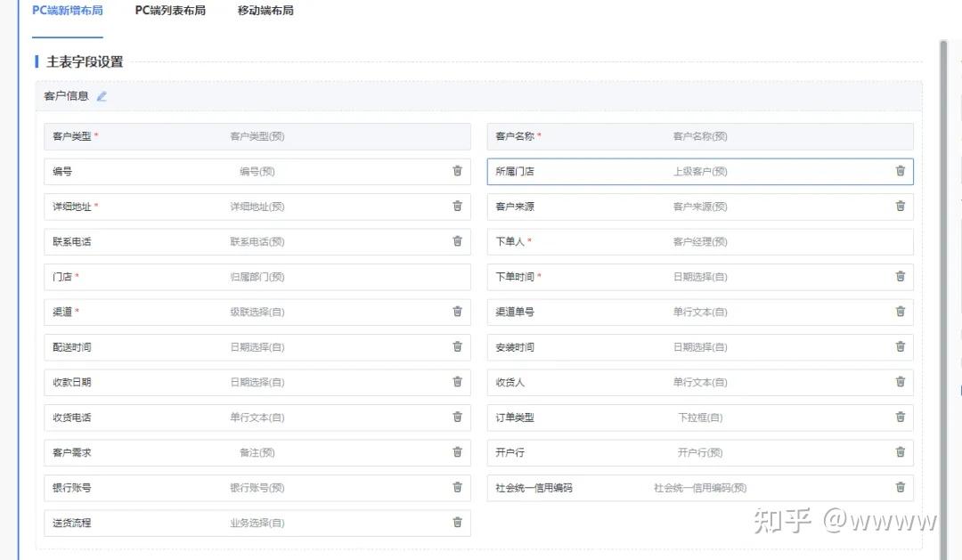
Task: Select the 客户名称 field row
Action: click(x=700, y=136)
